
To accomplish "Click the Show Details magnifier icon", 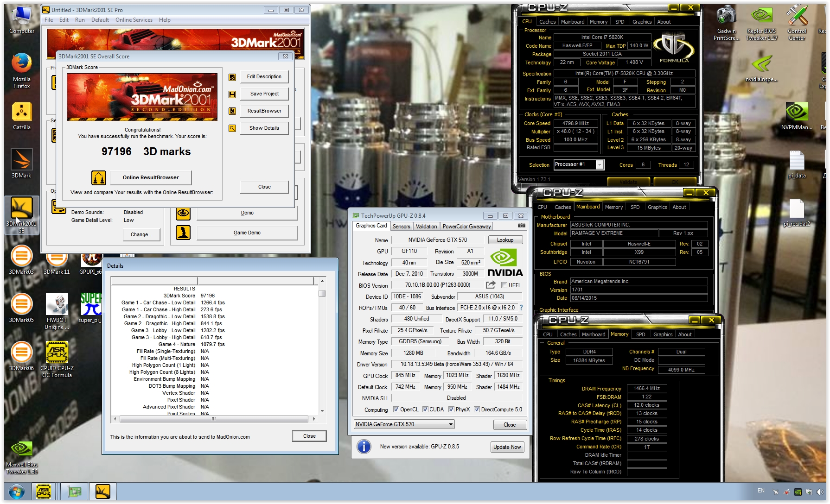I will (x=232, y=128).
